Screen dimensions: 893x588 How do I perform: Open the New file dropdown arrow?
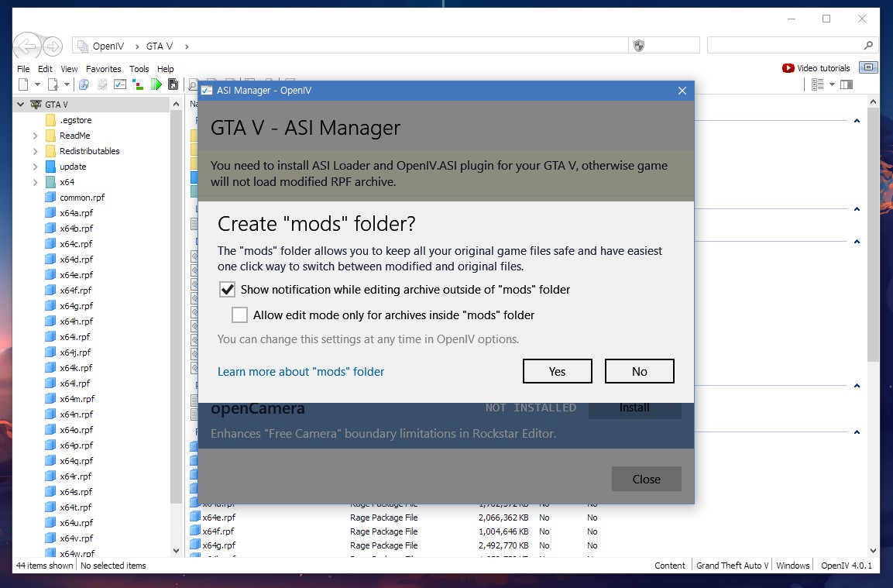click(38, 85)
